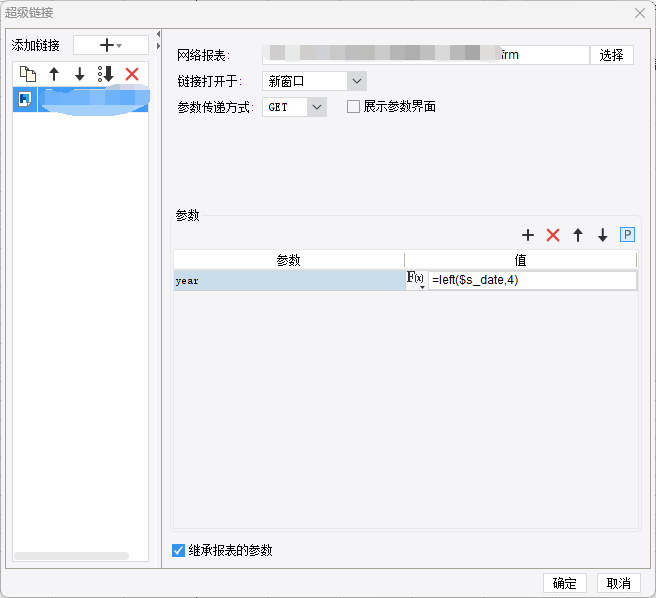Move parameter down arrow icon
Viewport: 656px width, 598px height.
point(602,235)
